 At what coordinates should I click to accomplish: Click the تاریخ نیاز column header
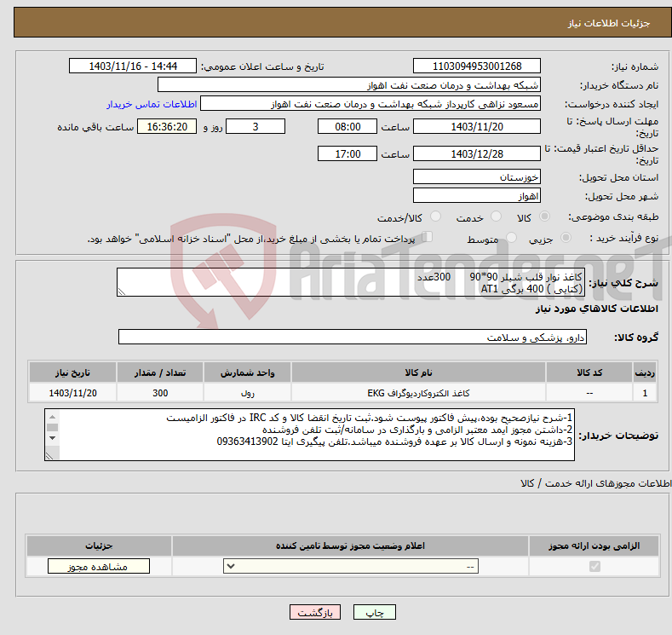pyautogui.click(x=72, y=372)
